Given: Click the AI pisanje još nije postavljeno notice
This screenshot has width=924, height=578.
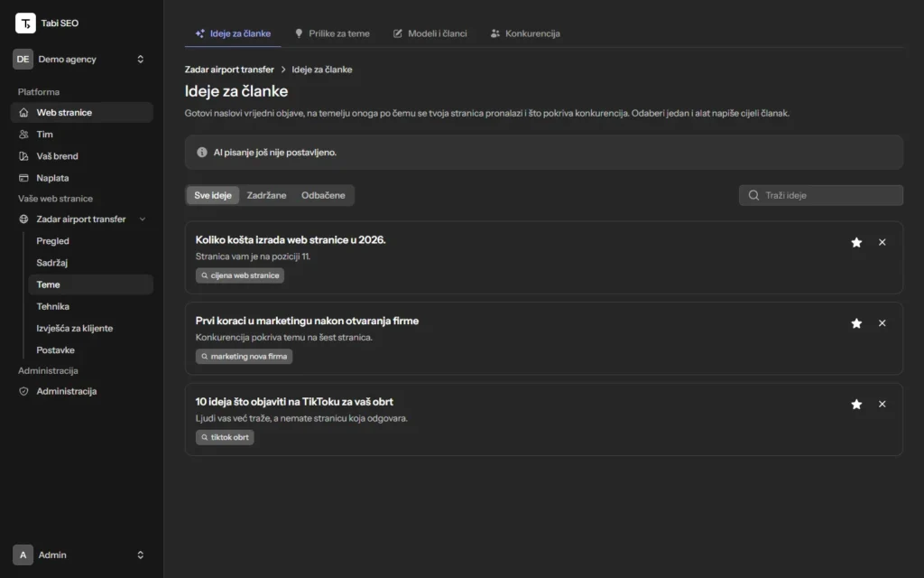Looking at the screenshot, I should click(x=543, y=152).
